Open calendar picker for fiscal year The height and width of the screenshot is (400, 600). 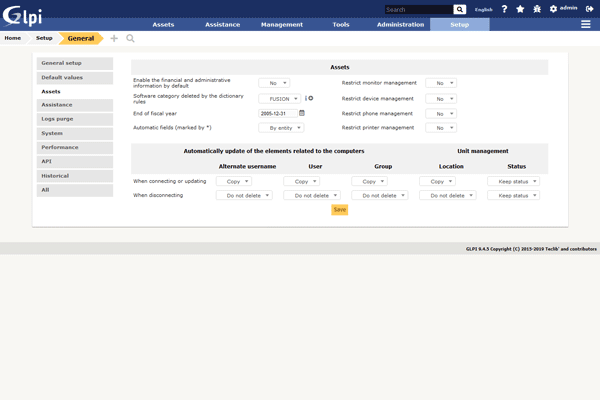click(302, 113)
